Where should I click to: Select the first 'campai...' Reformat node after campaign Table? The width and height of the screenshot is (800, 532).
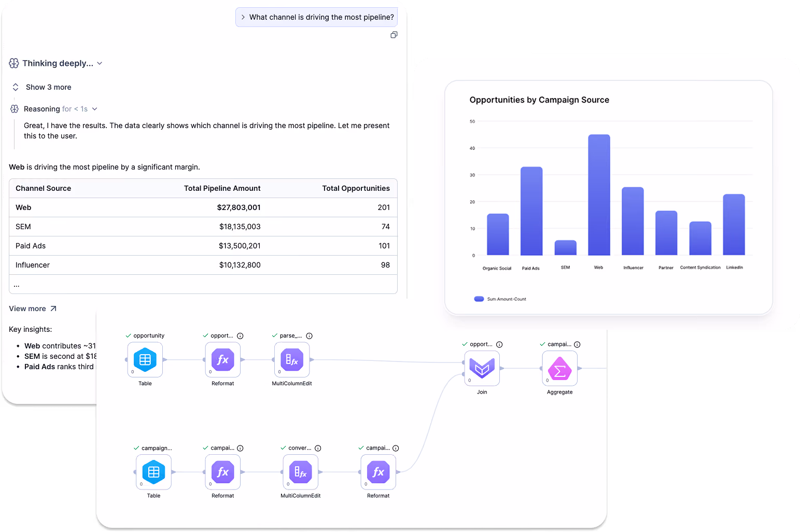pos(223,472)
